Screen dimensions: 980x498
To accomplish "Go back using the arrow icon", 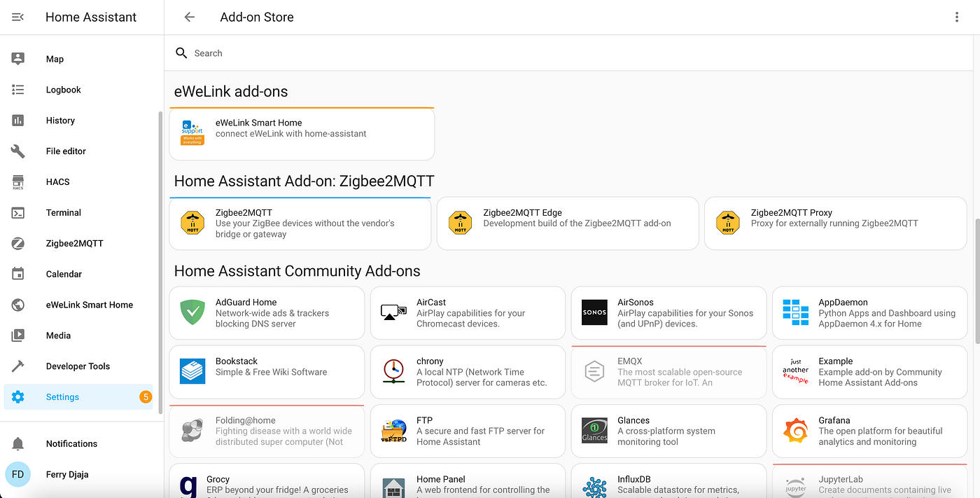I will click(189, 17).
